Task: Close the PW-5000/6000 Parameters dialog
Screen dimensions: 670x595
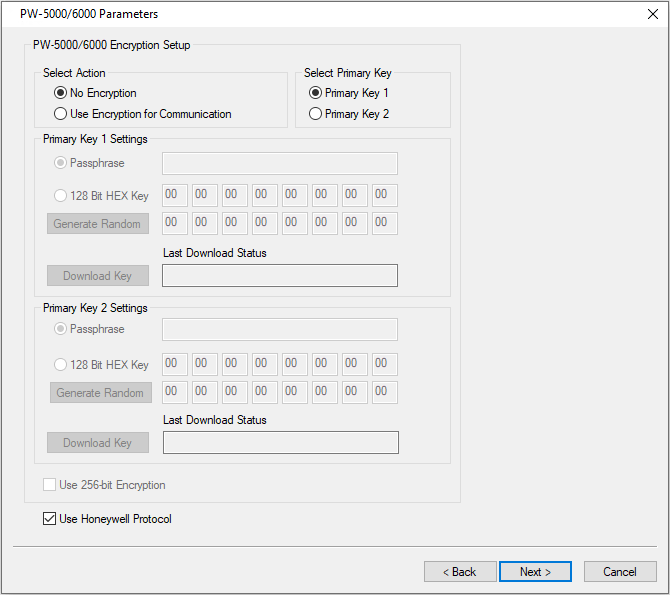Action: pos(652,14)
